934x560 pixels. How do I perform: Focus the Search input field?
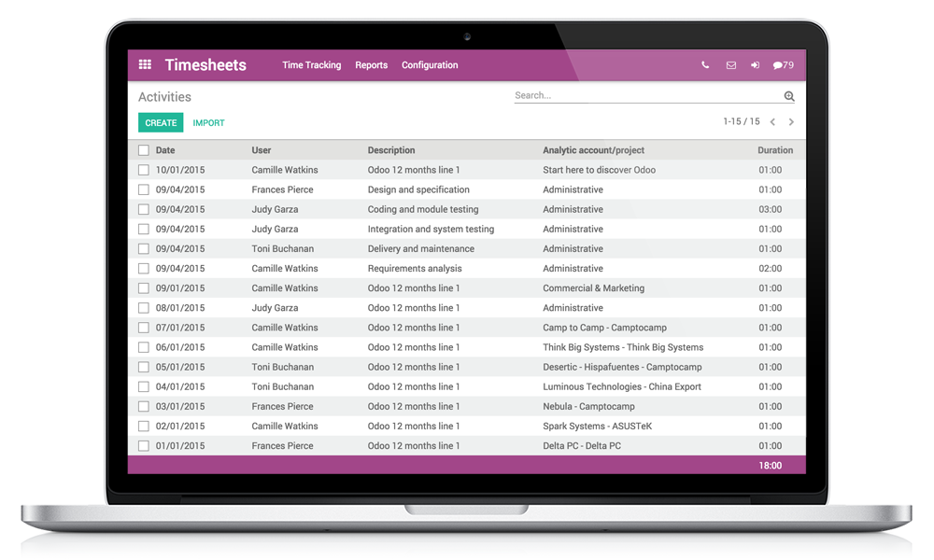point(648,95)
